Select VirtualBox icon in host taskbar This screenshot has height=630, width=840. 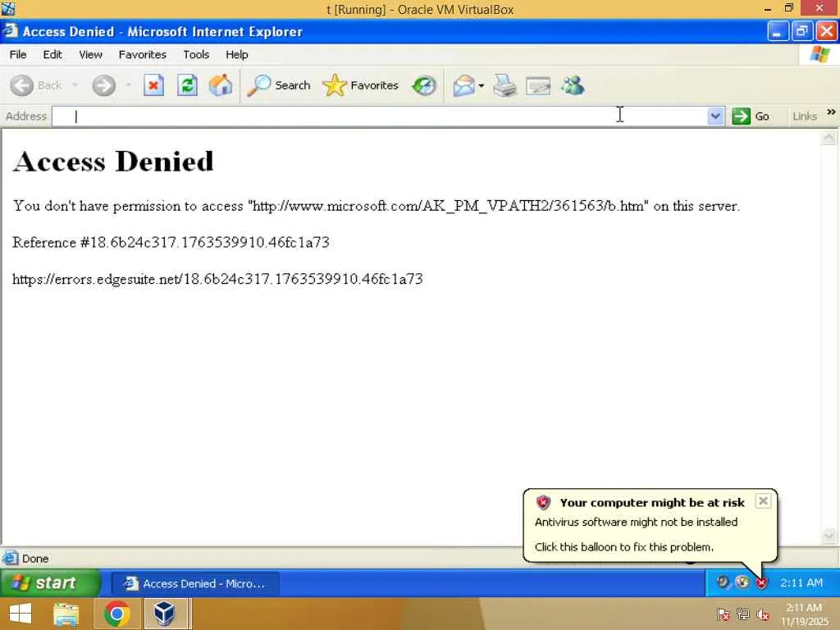[x=165, y=614]
